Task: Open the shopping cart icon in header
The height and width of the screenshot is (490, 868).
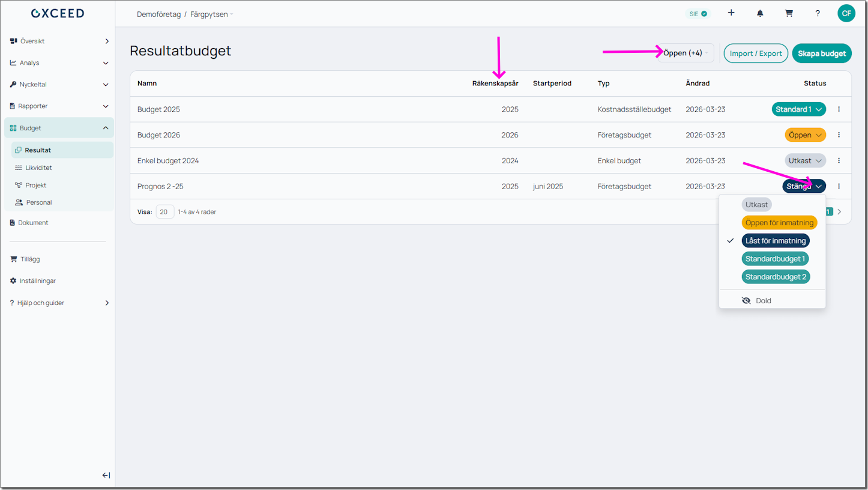Action: tap(789, 13)
